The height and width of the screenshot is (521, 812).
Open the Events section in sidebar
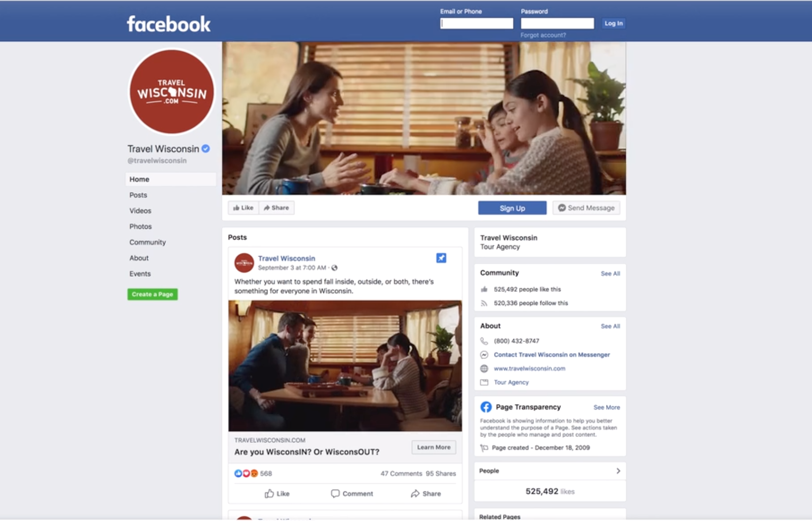[140, 274]
